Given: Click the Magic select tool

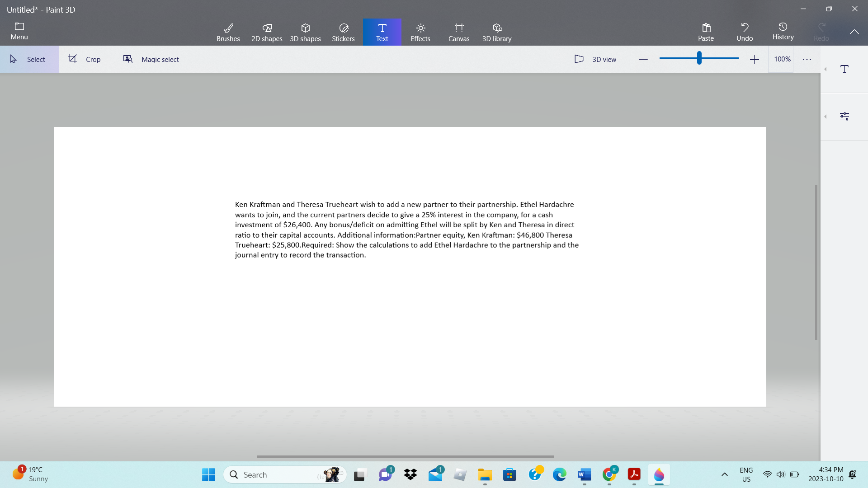Looking at the screenshot, I should coord(151,59).
